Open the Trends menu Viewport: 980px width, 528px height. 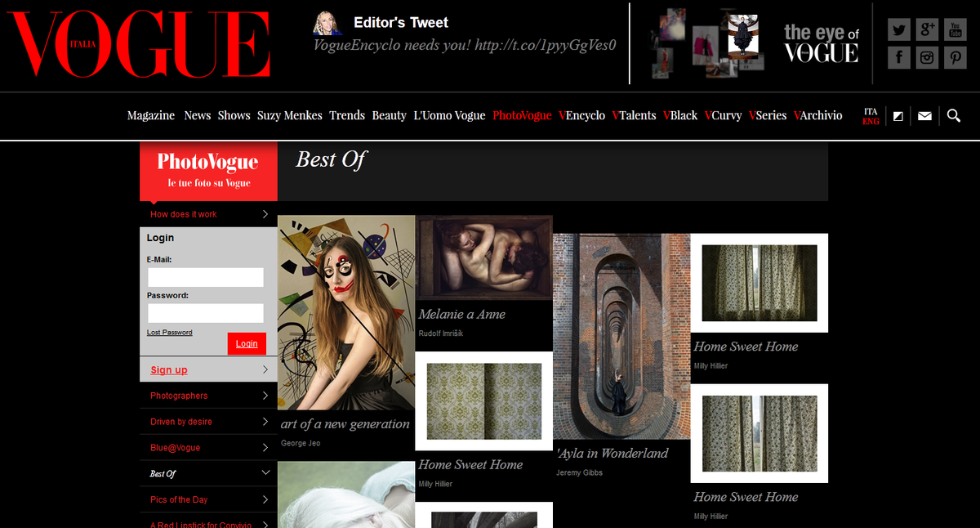coord(347,116)
